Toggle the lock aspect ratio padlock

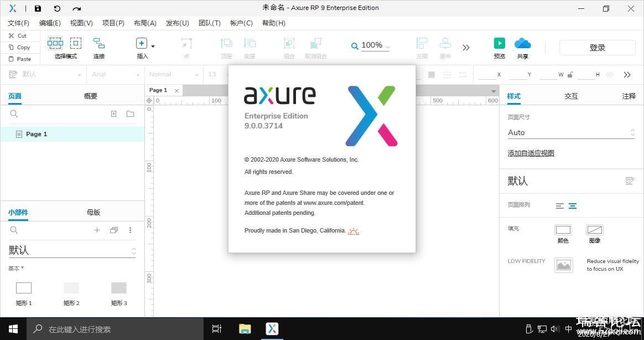[570, 74]
